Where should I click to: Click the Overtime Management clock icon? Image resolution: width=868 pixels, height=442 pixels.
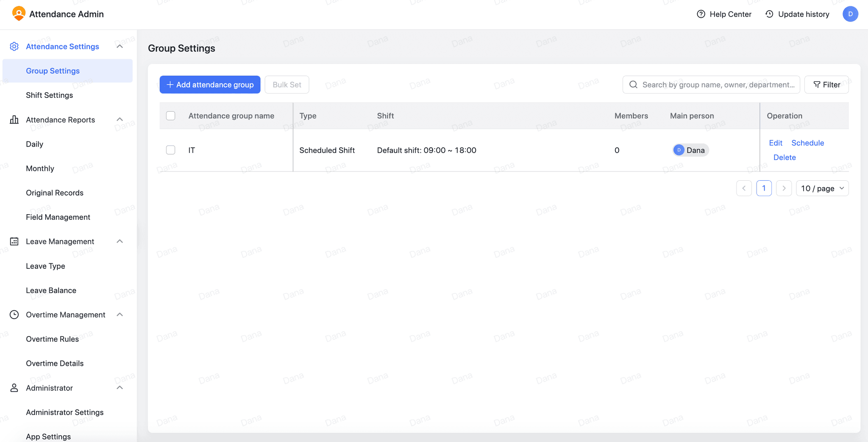[x=14, y=315]
